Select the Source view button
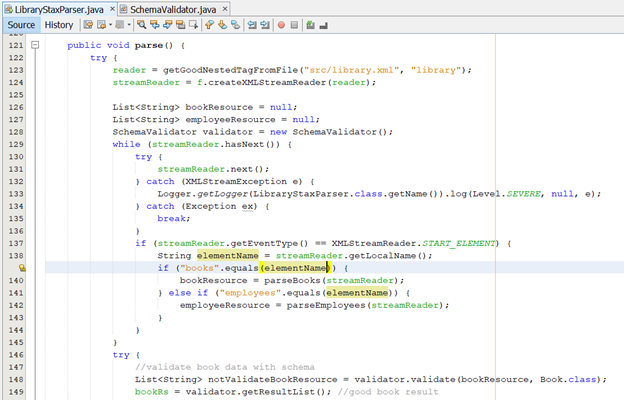 click(x=21, y=25)
